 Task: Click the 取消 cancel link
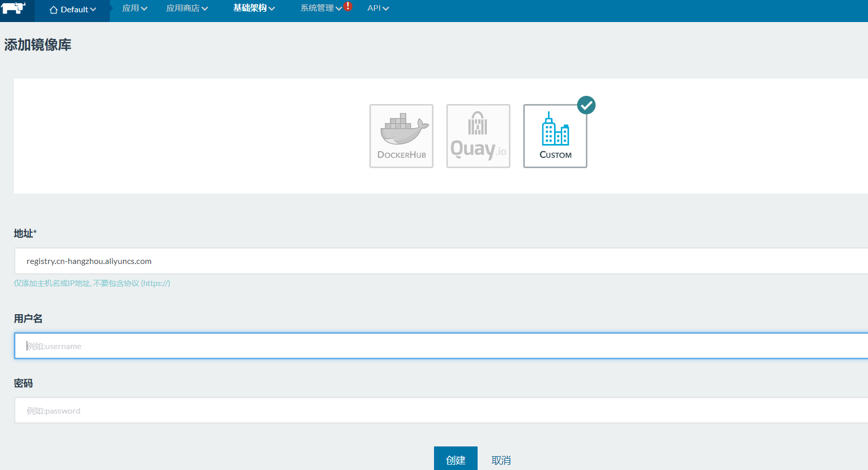501,460
